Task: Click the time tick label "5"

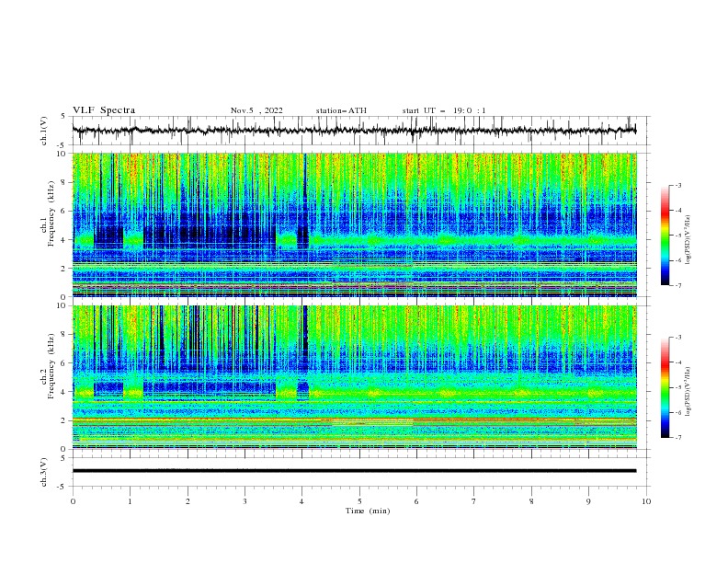Action: click(359, 501)
